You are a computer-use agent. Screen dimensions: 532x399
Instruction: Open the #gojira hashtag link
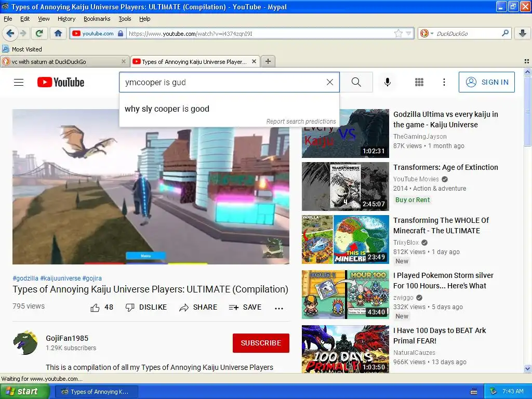pos(92,278)
